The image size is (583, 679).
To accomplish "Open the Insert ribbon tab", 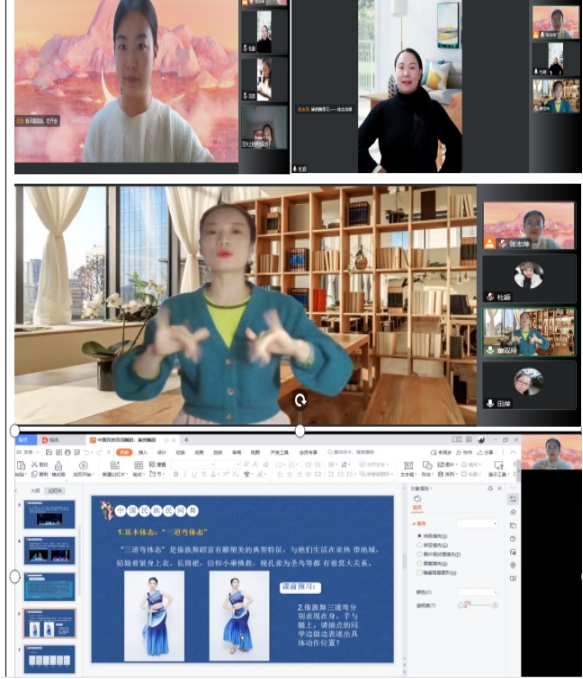I will (143, 452).
